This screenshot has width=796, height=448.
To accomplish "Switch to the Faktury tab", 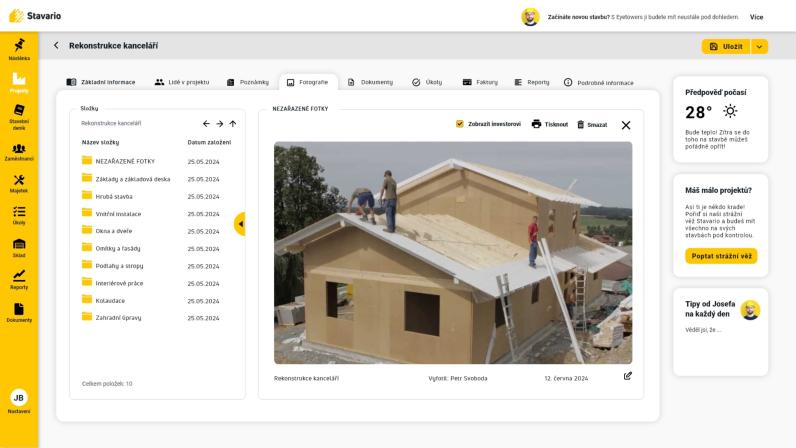I will (x=480, y=82).
